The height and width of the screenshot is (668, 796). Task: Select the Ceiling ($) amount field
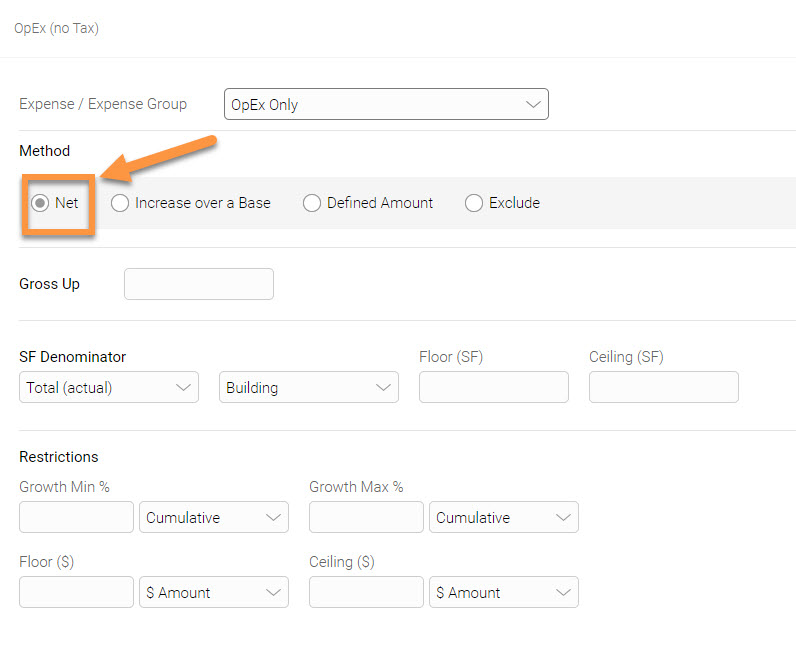(366, 592)
